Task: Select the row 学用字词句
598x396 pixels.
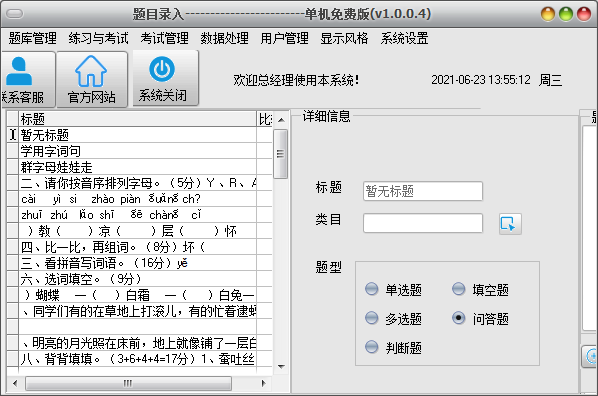Action: coord(137,151)
